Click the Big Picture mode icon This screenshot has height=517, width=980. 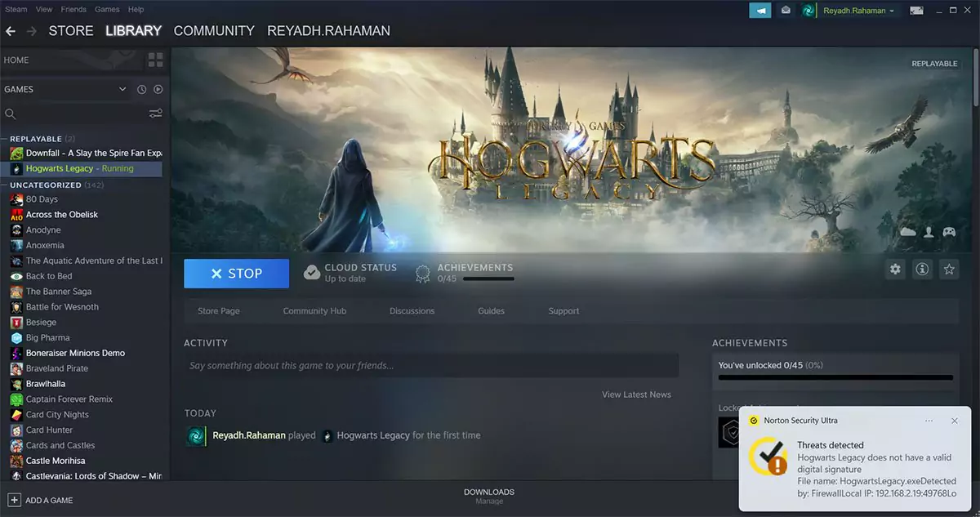[x=917, y=11]
